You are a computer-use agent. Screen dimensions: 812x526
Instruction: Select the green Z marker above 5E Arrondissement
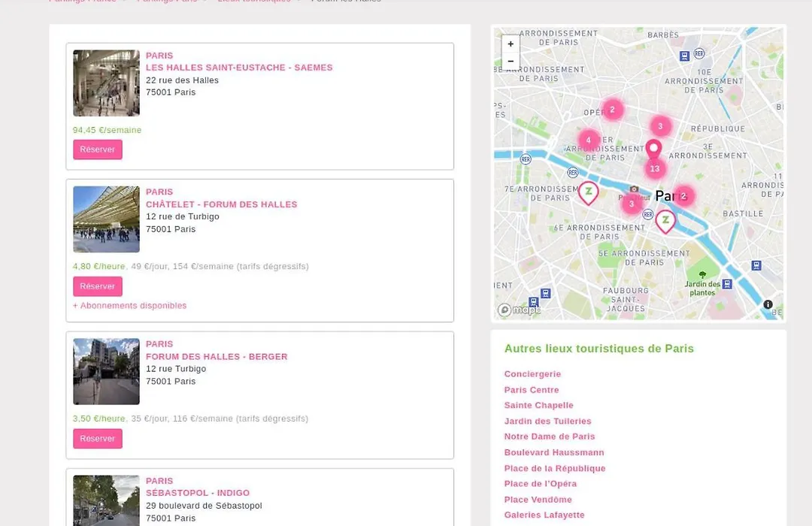tap(666, 221)
